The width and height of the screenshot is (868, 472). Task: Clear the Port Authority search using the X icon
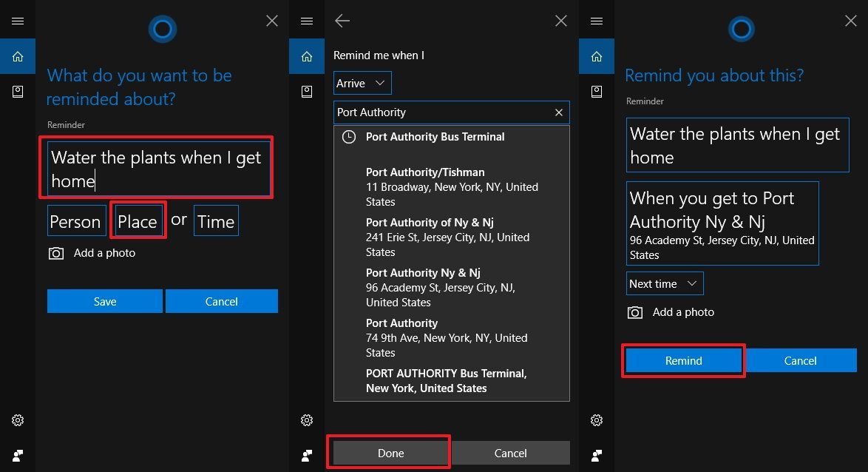(x=559, y=112)
